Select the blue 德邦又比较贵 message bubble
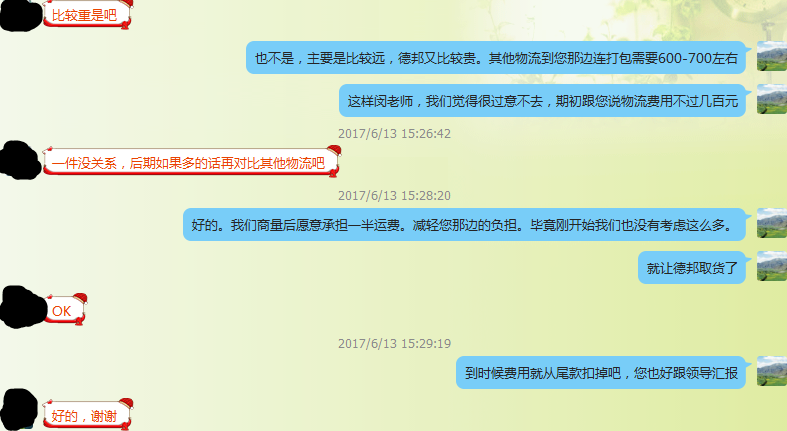 pos(496,58)
